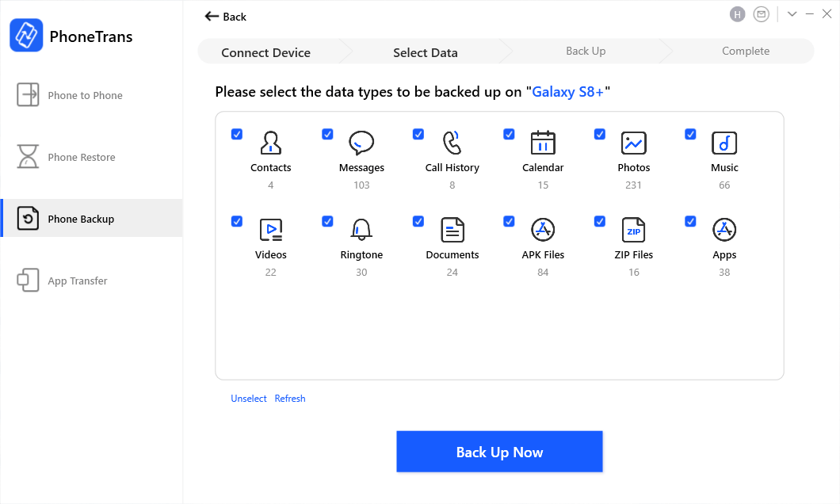
Task: Open the Phone Restore section
Action: point(81,157)
